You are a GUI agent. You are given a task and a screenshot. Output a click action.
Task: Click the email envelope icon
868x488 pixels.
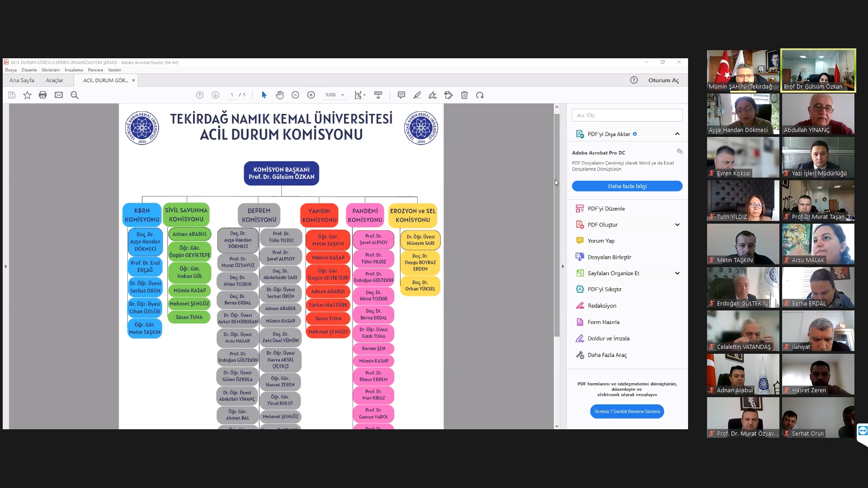coord(59,95)
